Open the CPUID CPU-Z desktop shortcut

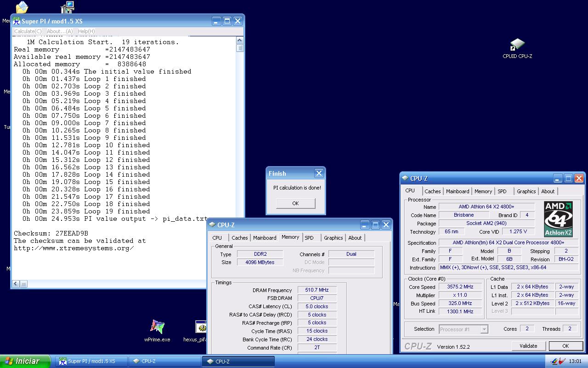517,49
